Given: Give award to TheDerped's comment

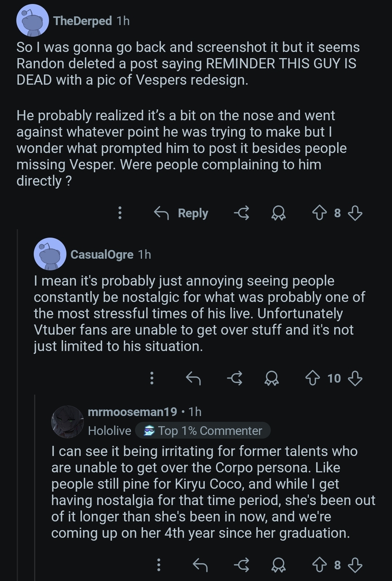Looking at the screenshot, I should pyautogui.click(x=278, y=213).
